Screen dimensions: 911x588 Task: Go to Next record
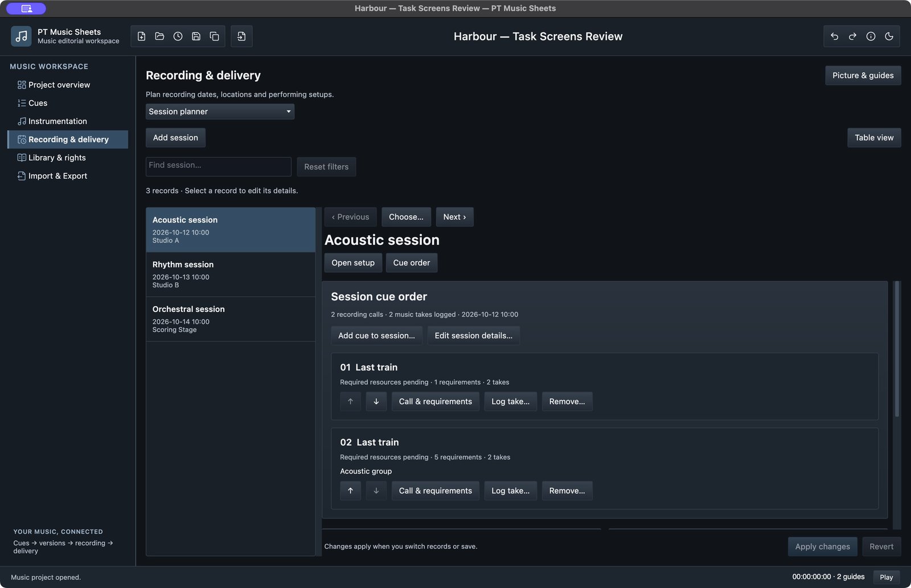[x=454, y=217]
